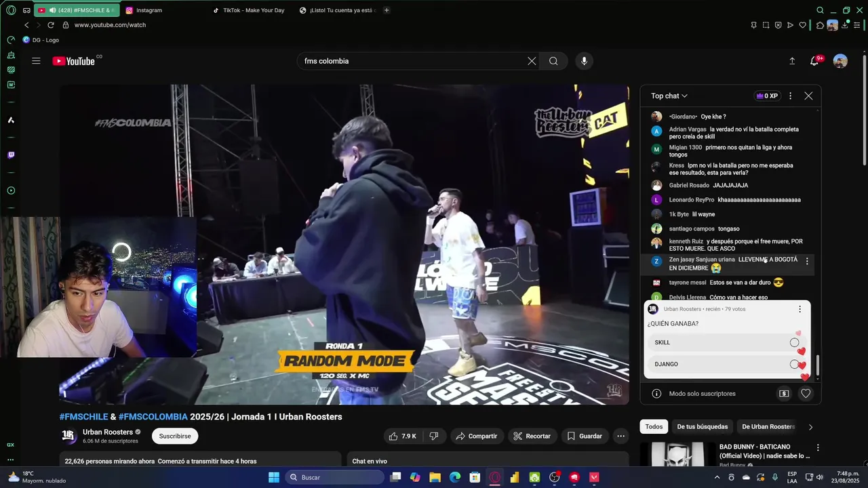Open poll options three-dot menu
Viewport: 868px width, 488px height.
pos(800,309)
